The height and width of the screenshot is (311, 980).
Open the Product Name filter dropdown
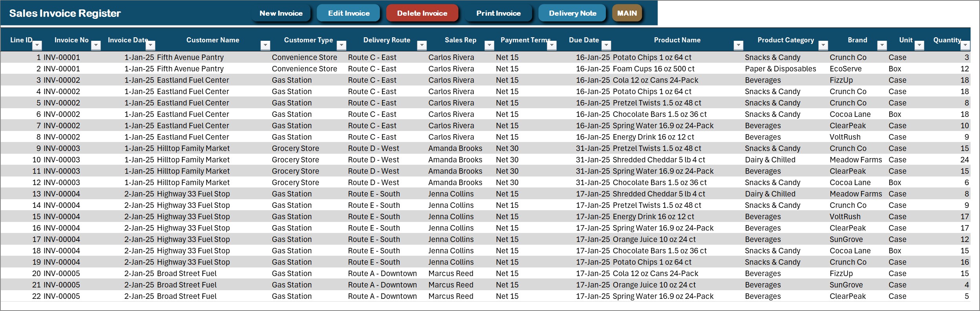738,45
